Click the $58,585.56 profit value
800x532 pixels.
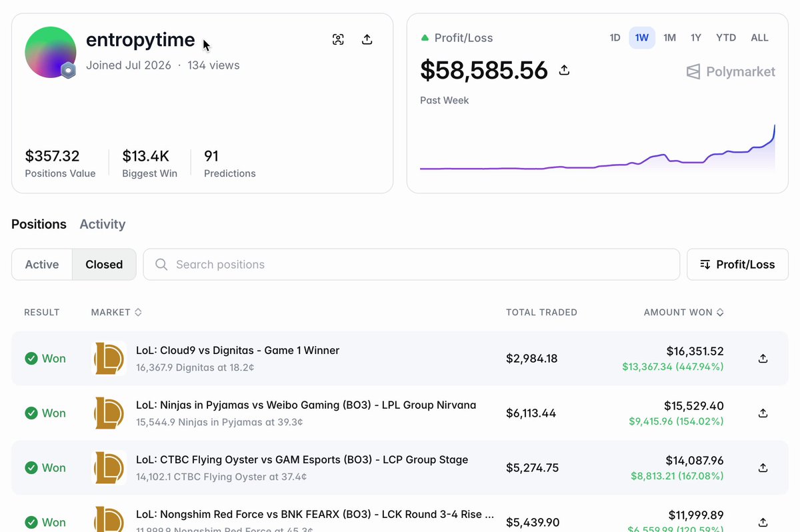pos(484,70)
